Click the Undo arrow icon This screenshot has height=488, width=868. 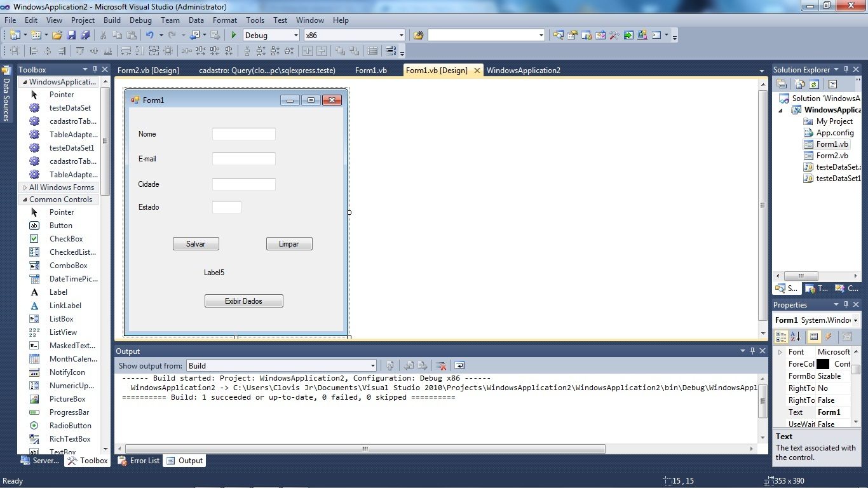click(x=149, y=35)
